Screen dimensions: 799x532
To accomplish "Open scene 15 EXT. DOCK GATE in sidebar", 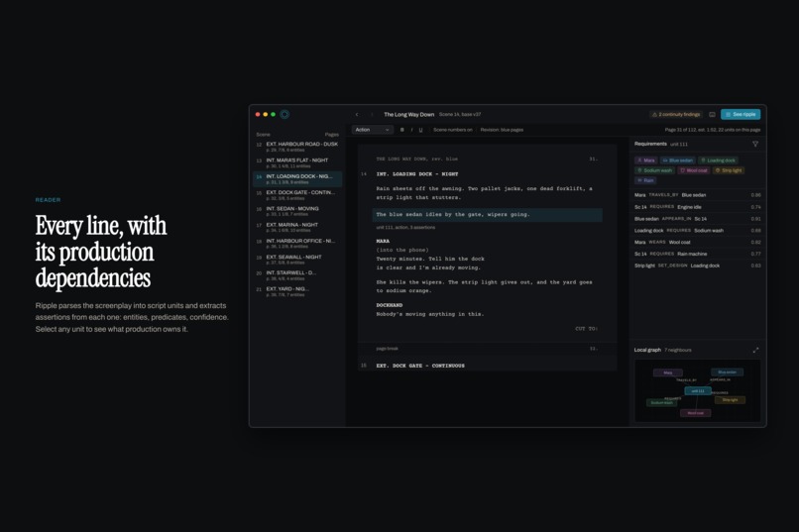I will pos(297,195).
